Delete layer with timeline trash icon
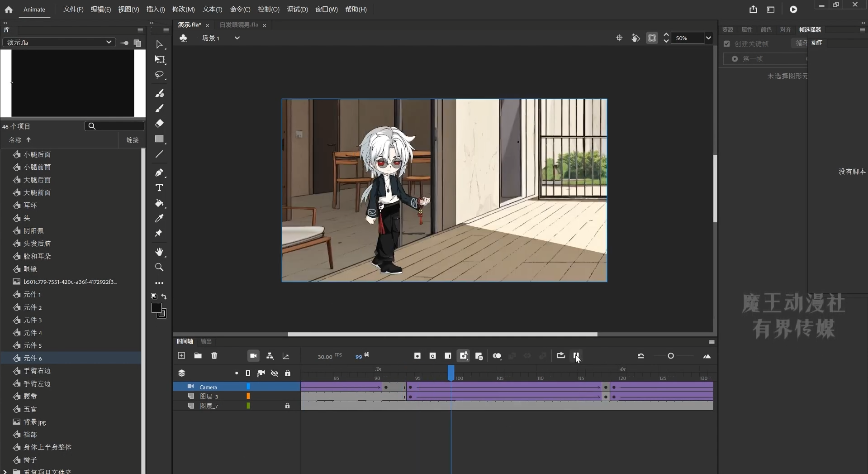868x474 pixels. [214, 356]
